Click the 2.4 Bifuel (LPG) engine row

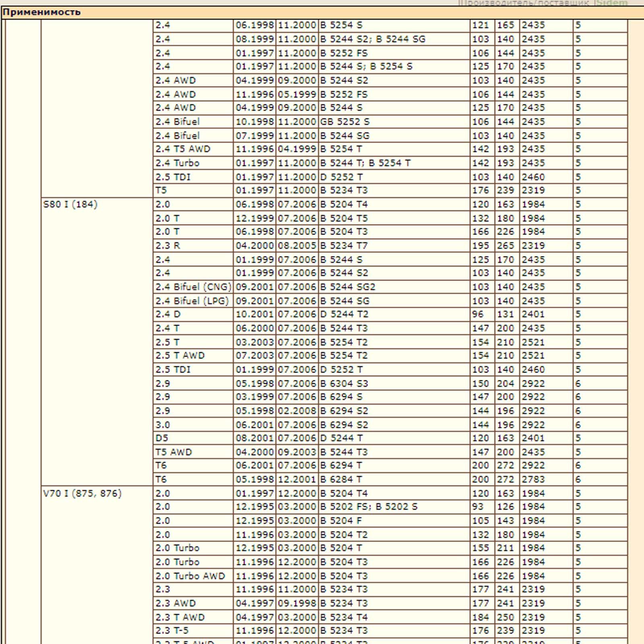tap(390, 301)
